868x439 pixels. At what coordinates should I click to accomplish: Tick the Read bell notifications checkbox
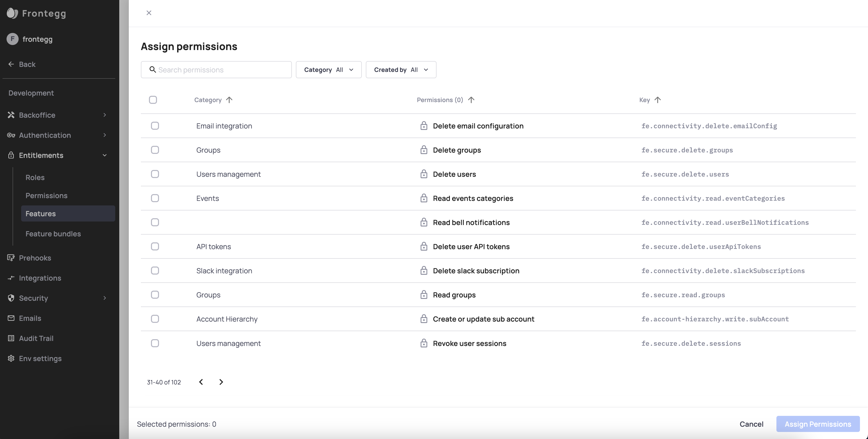pos(155,223)
